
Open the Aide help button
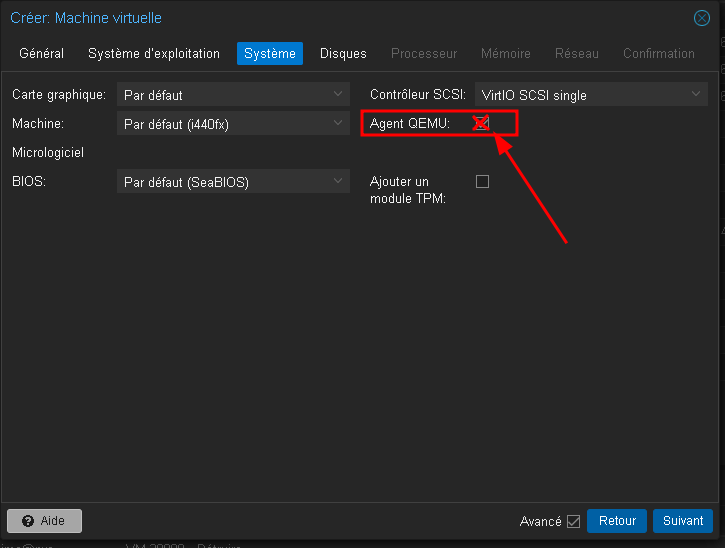pos(44,521)
